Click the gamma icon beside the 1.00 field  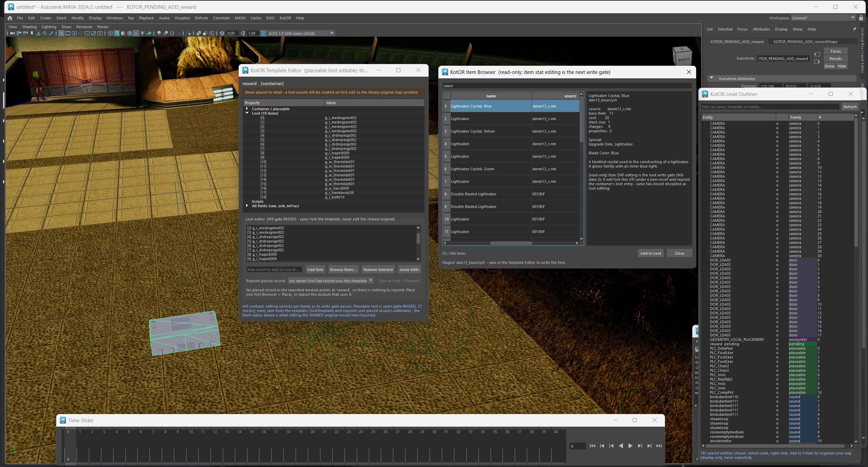(243, 33)
